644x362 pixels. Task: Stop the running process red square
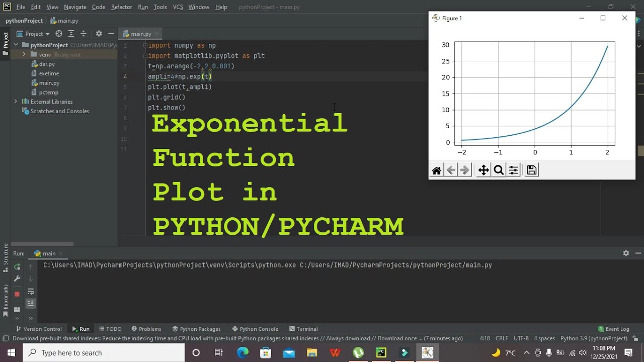(x=17, y=294)
